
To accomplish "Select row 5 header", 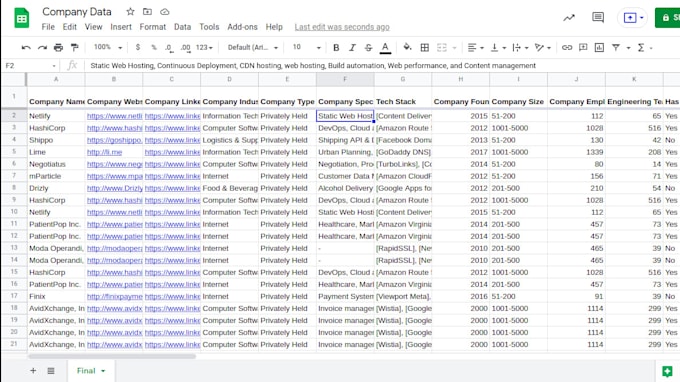I will point(14,152).
